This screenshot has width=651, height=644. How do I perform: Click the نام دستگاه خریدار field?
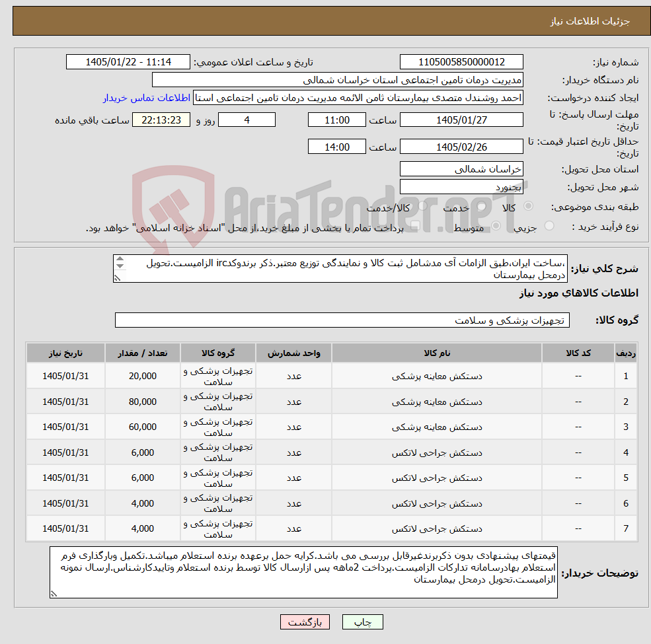coord(338,80)
